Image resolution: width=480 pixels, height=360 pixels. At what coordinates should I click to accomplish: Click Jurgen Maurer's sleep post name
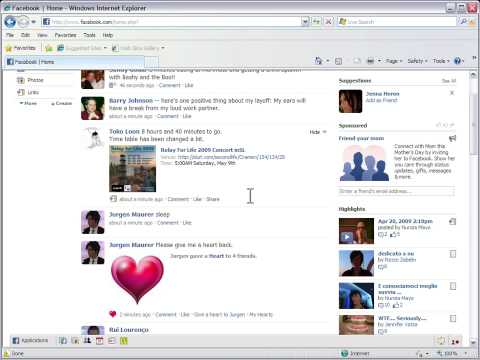coord(131,214)
